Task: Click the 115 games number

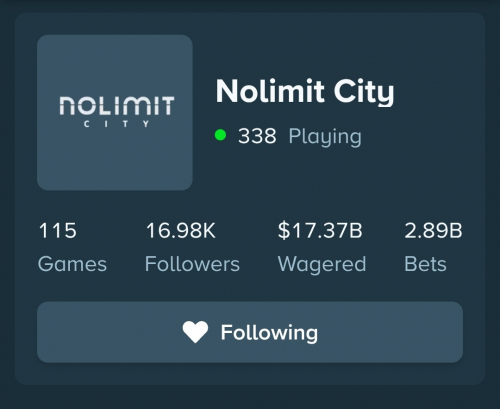Action: [58, 231]
